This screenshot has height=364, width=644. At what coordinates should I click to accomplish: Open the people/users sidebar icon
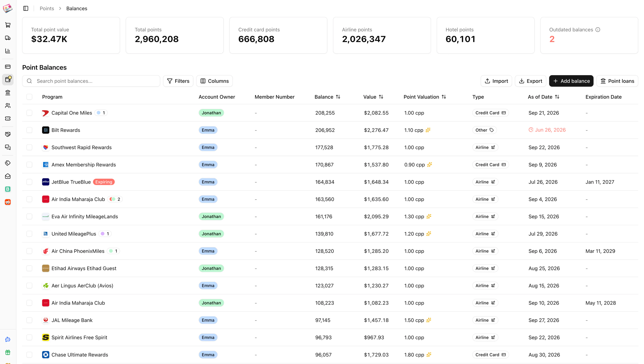click(x=8, y=106)
